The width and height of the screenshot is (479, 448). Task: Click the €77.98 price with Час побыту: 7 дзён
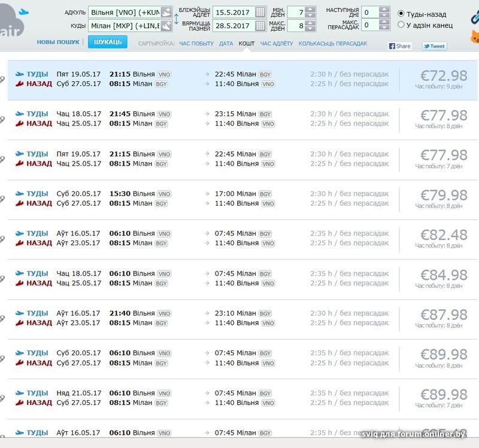[x=444, y=155]
